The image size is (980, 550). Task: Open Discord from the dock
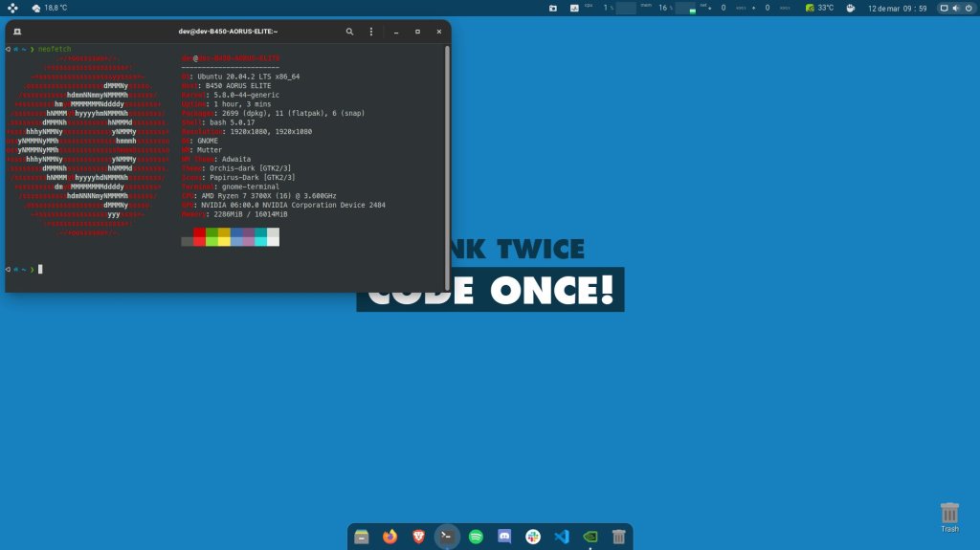(504, 537)
